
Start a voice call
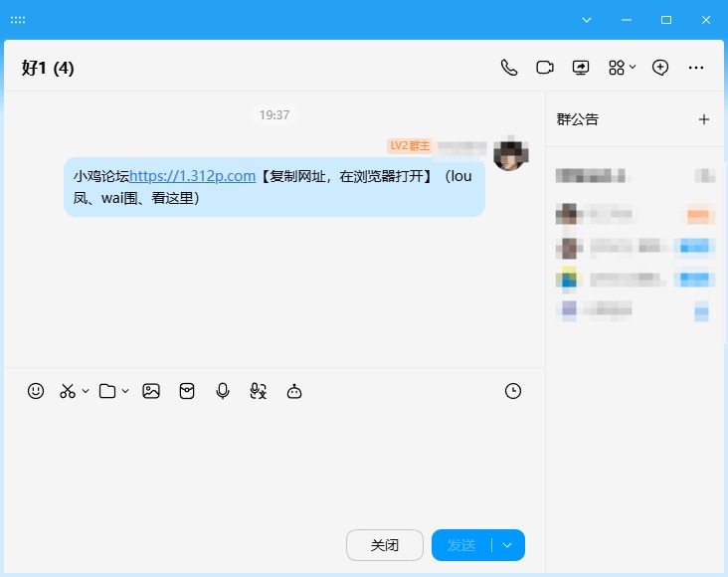509,68
